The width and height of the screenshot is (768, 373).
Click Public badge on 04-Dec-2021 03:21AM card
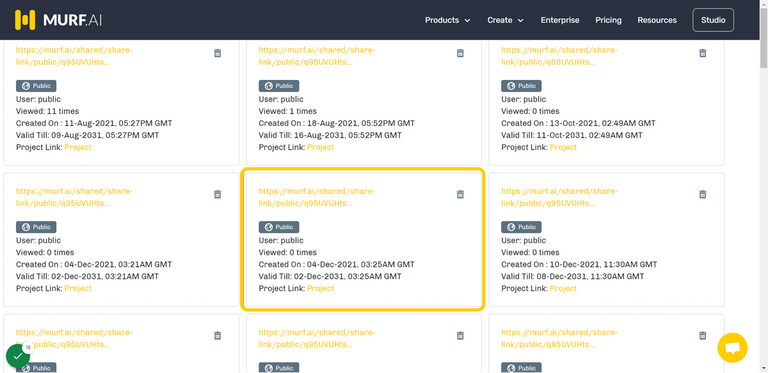[36, 227]
